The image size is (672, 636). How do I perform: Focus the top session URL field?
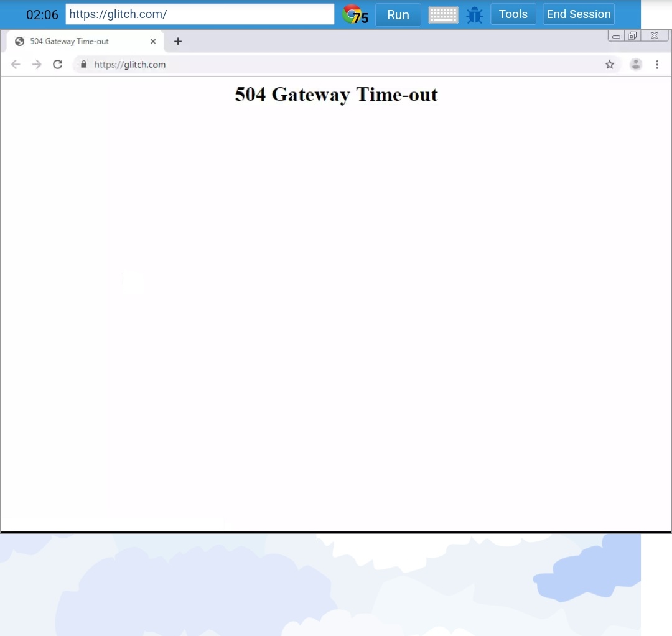[x=200, y=14]
